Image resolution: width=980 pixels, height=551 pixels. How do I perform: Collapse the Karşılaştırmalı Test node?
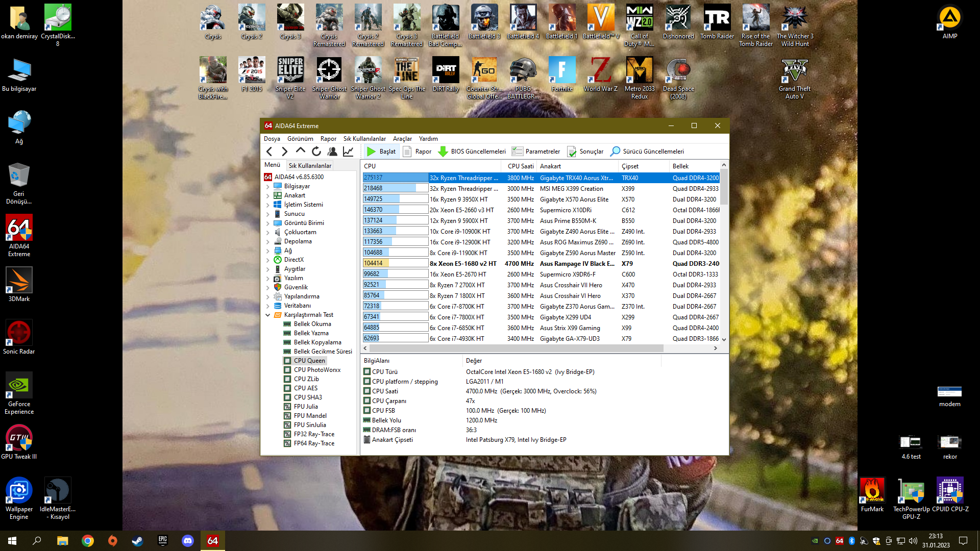(267, 315)
